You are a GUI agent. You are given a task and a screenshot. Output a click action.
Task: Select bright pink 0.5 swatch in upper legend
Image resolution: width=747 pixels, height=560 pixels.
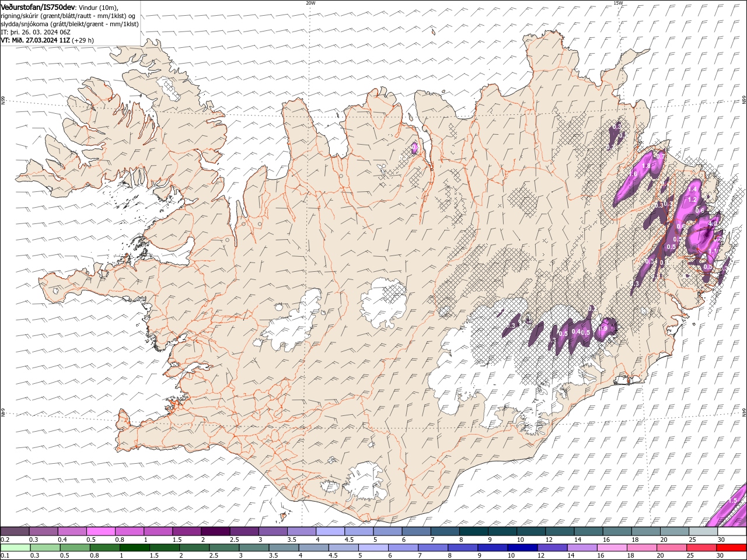(101, 531)
